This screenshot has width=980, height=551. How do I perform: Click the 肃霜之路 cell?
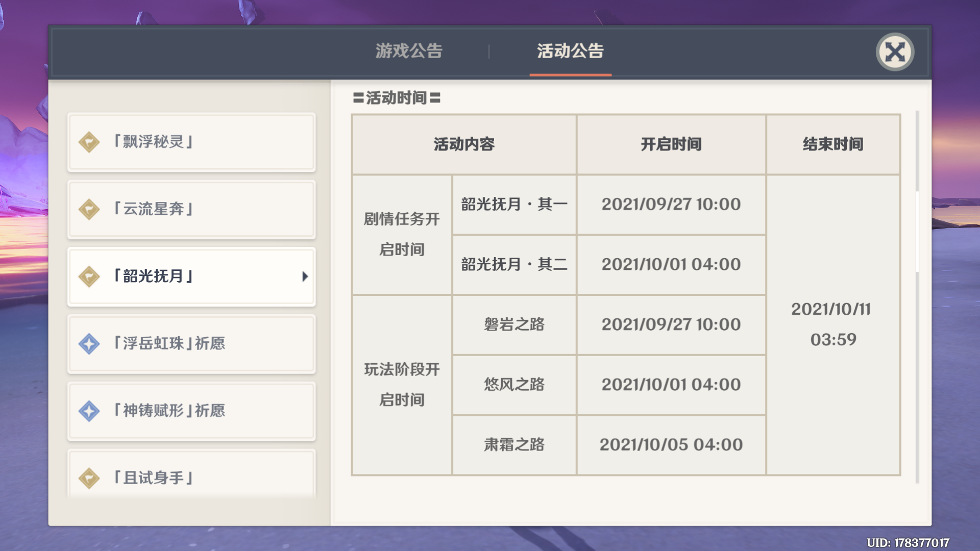tap(514, 445)
